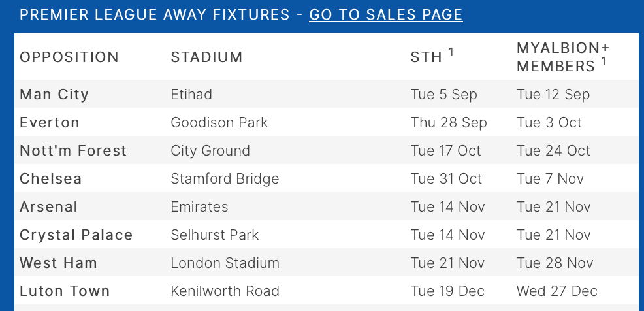Select the MyAlbion+ Members column header

563,57
